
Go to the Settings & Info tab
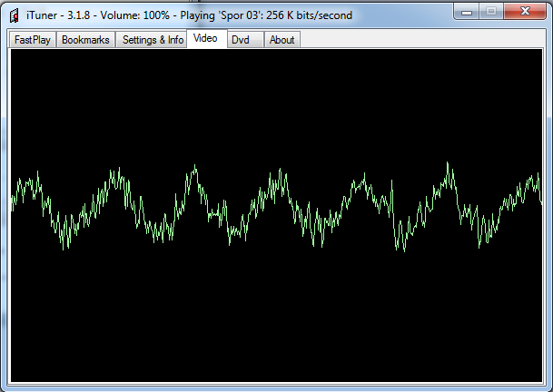[x=153, y=40]
